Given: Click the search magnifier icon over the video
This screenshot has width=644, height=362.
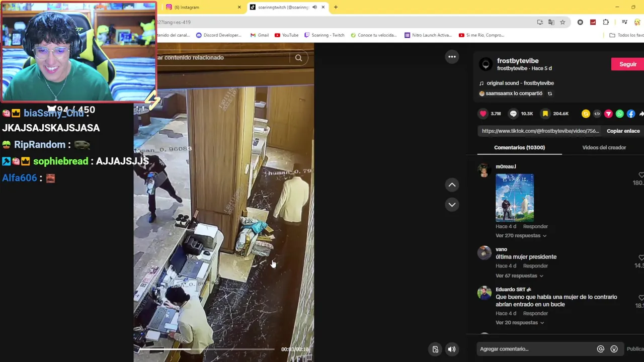Looking at the screenshot, I should [x=298, y=58].
